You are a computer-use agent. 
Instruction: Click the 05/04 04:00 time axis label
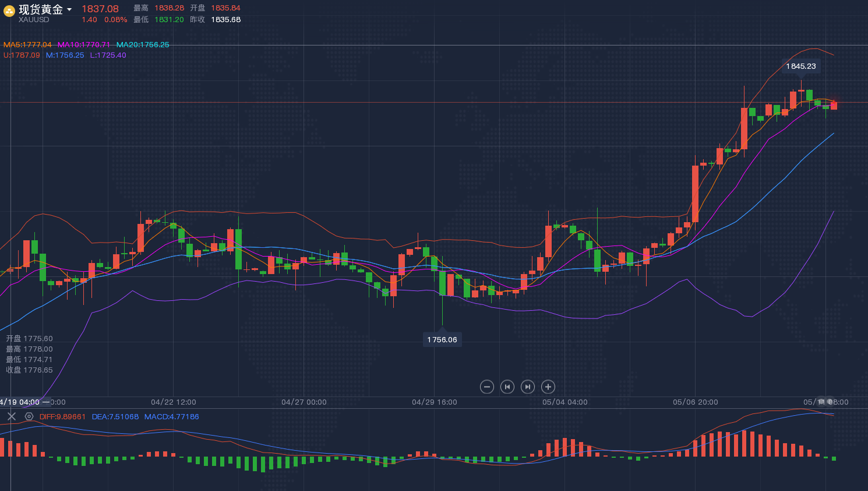tap(564, 402)
